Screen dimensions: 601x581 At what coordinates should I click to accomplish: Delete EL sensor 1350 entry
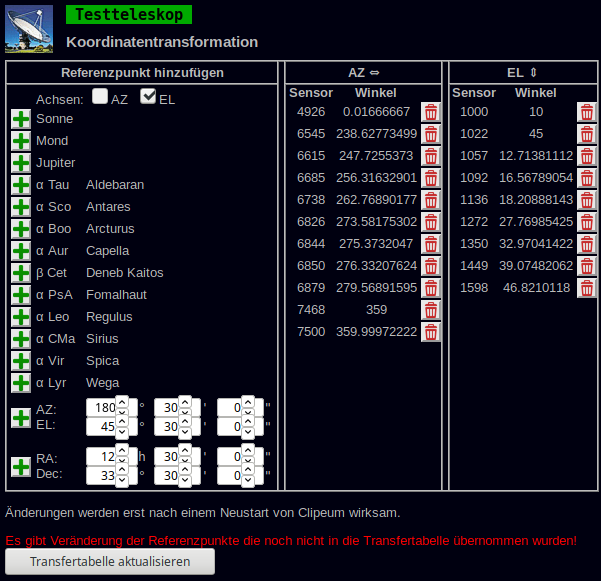point(587,244)
